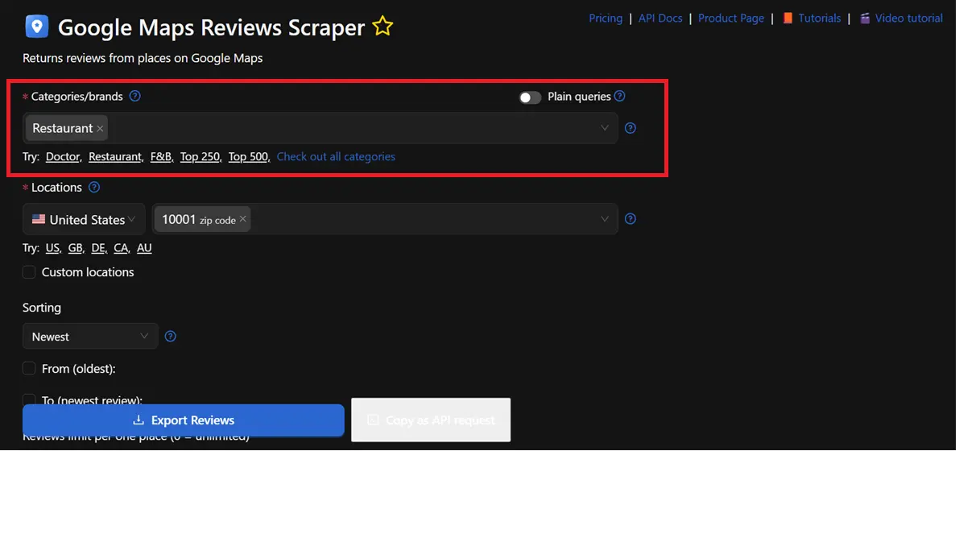Enable the Plain queries toggle
Screen dimensions: 980x538
tap(530, 97)
